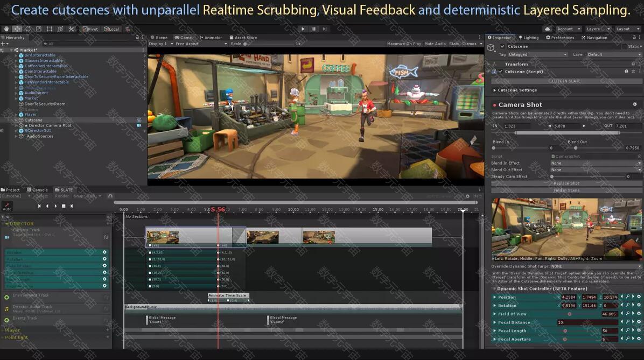644x360 pixels.
Task: Click the Cutscene script help icon
Action: pos(626,72)
